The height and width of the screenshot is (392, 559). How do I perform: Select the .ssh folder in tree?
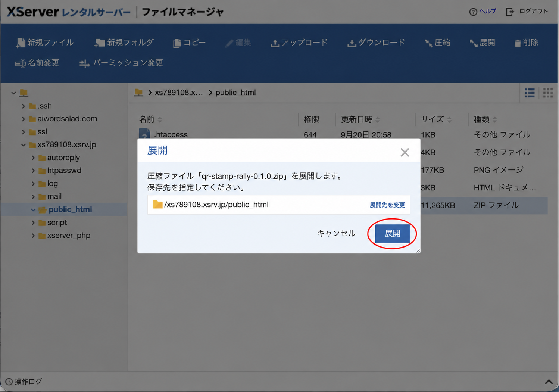(x=40, y=106)
